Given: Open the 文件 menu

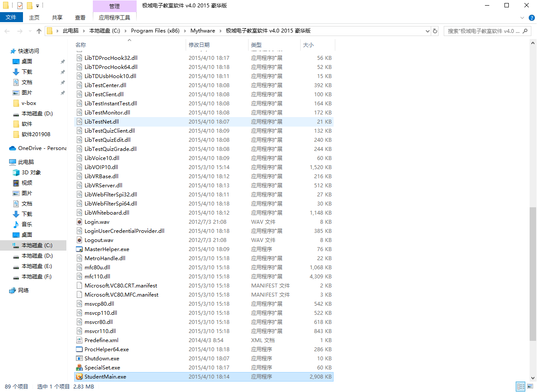Looking at the screenshot, I should pyautogui.click(x=11, y=17).
